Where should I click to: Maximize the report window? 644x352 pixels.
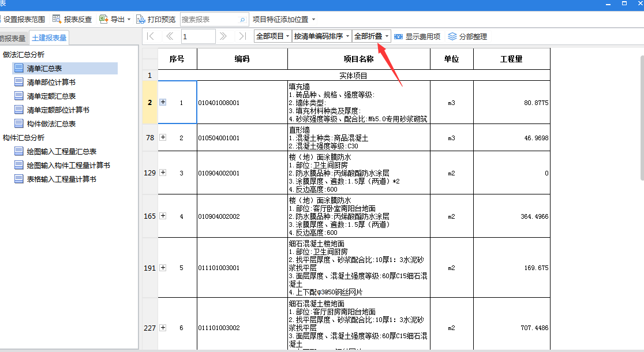(x=624, y=3)
